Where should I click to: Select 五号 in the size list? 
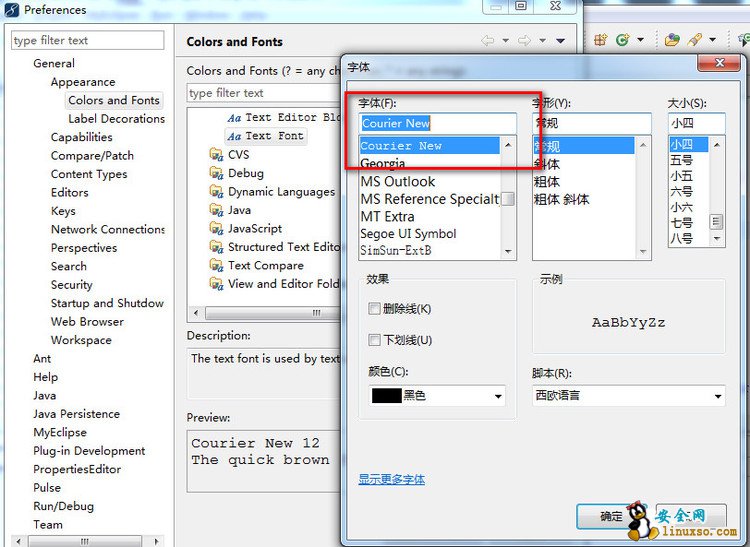tap(682, 160)
